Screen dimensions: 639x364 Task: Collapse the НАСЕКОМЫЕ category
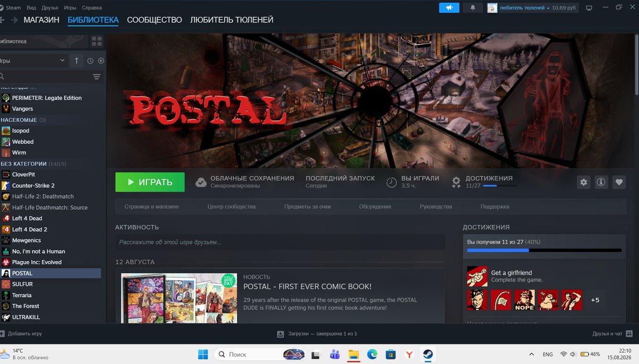(23, 120)
